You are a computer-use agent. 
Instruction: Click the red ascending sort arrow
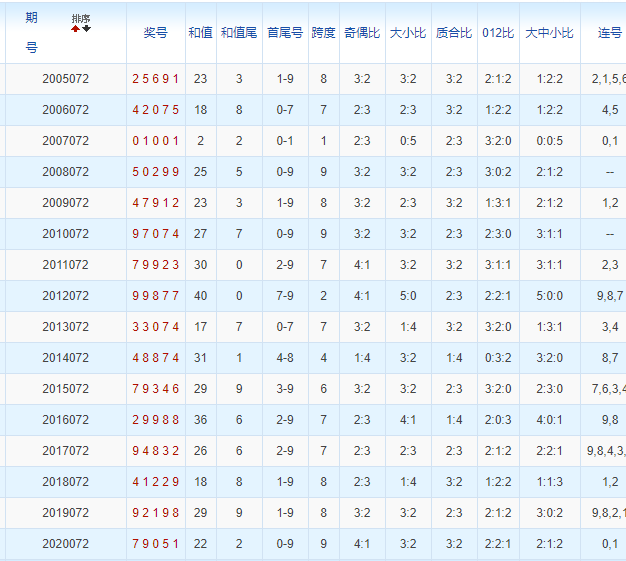(75, 28)
